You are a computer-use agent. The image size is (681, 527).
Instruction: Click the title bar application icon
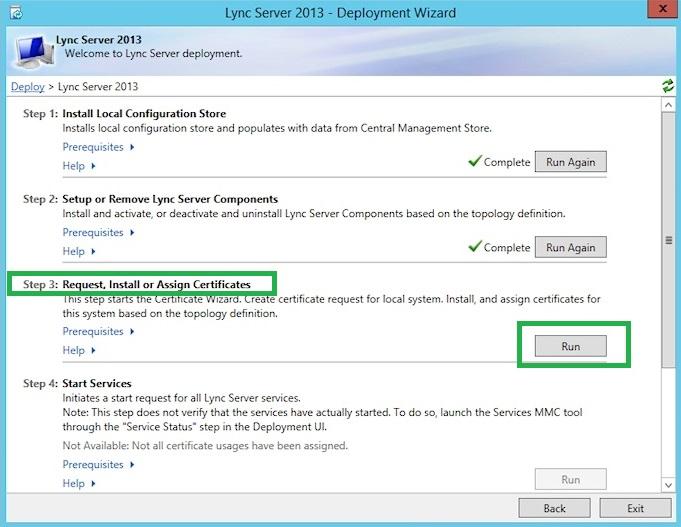coord(16,13)
